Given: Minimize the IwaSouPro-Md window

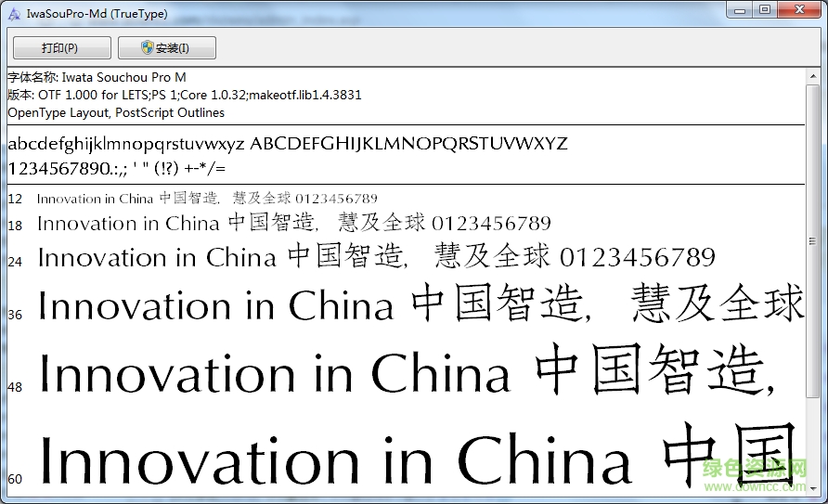Looking at the screenshot, I should pos(740,10).
